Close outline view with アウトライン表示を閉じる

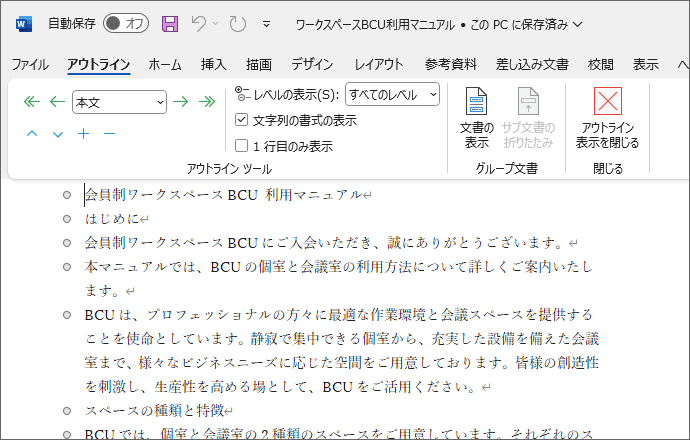click(x=608, y=117)
